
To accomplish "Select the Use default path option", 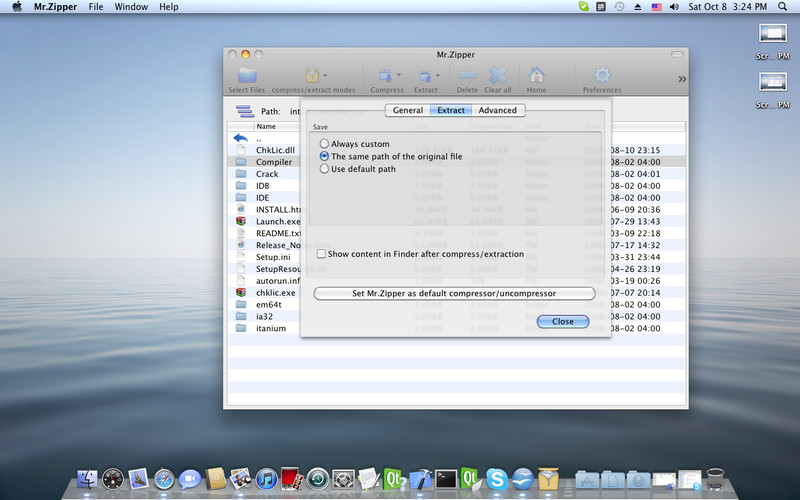I will (324, 169).
